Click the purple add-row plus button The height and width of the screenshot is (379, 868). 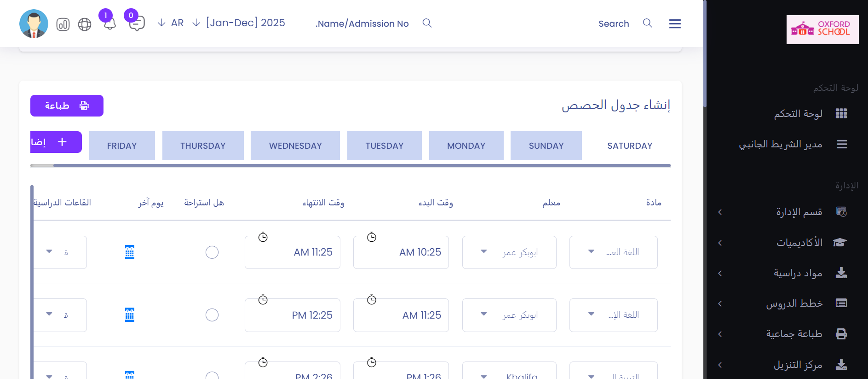click(x=56, y=142)
